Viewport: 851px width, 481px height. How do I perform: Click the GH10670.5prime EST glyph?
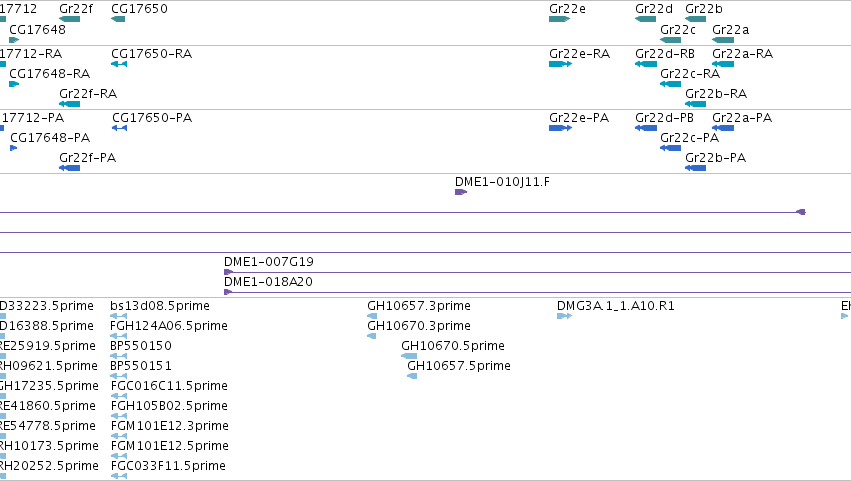tap(409, 356)
